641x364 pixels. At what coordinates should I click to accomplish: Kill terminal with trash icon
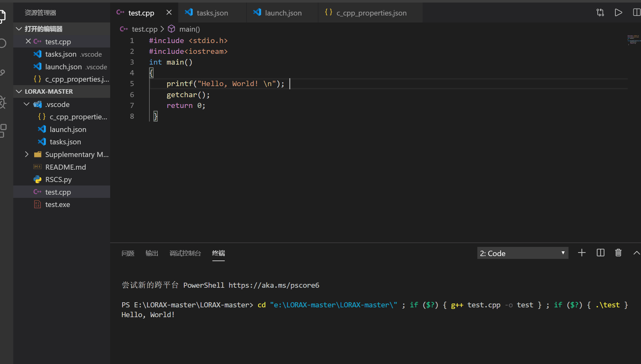(618, 253)
